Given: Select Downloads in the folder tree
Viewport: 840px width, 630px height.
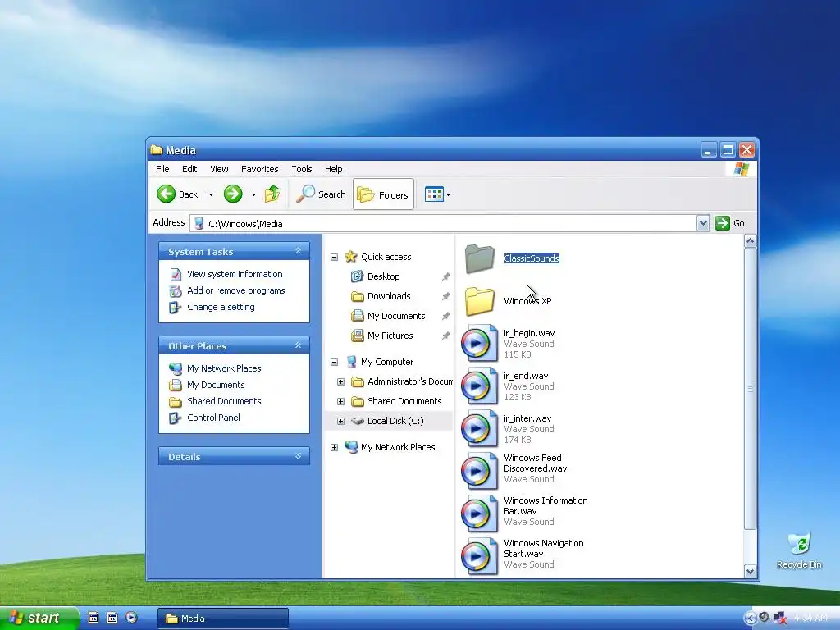Looking at the screenshot, I should (389, 296).
